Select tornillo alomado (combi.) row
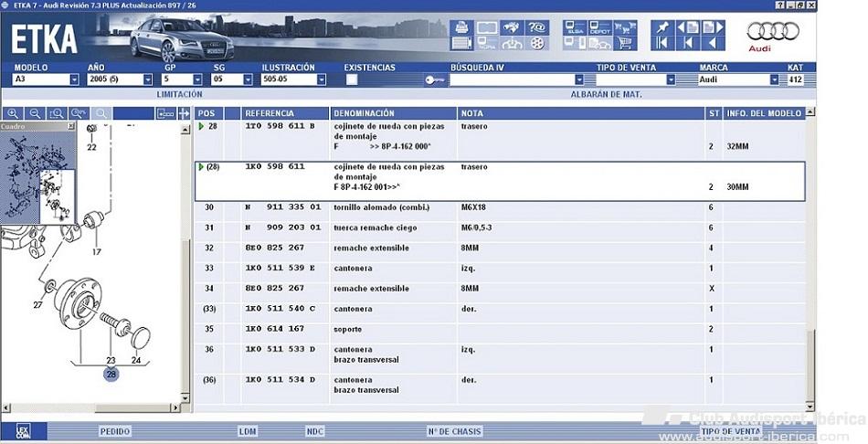 point(500,207)
